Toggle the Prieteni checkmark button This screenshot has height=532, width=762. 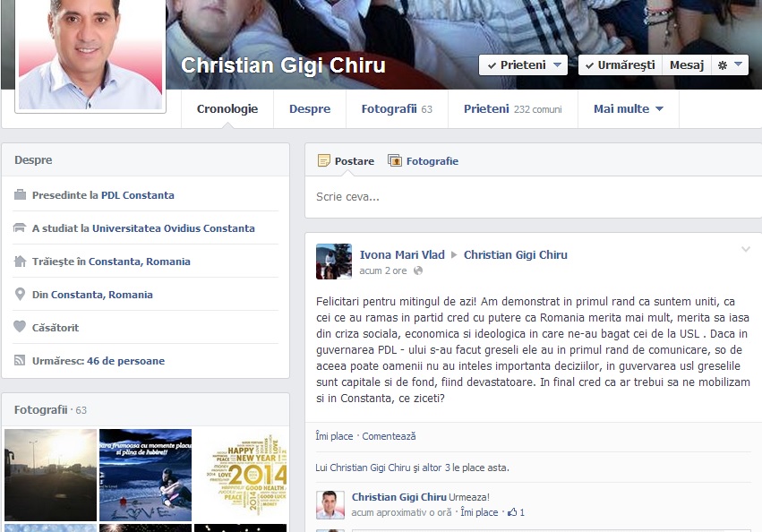[x=523, y=65]
